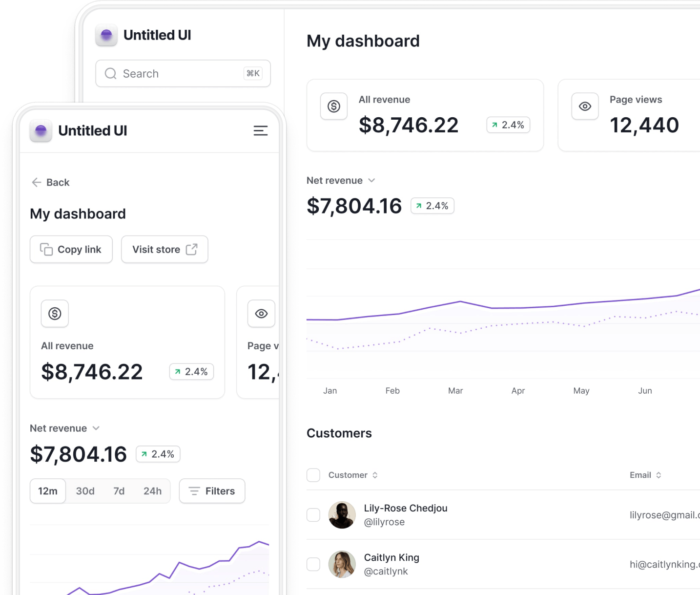700x595 pixels.
Task: Expand the desktop Net revenue dropdown
Action: tap(371, 180)
